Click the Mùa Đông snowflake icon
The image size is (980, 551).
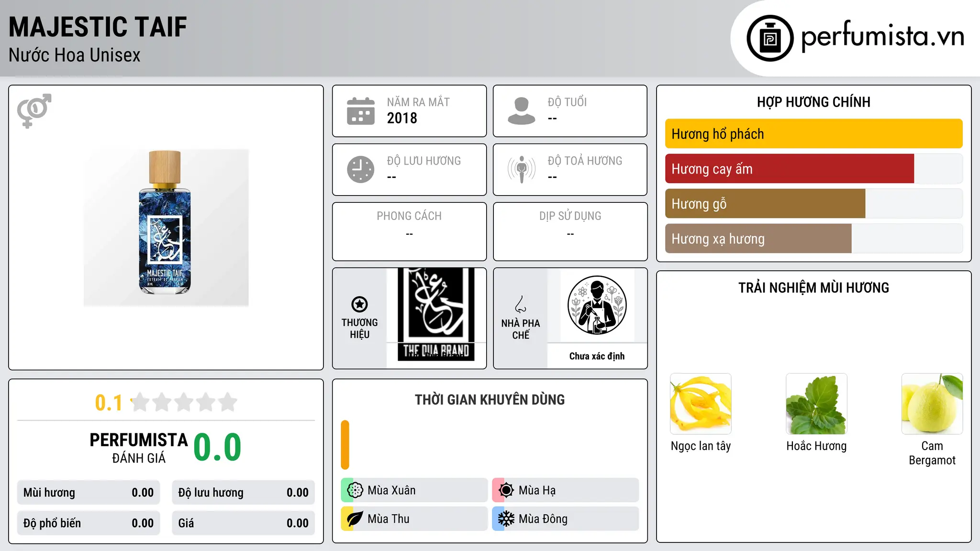click(506, 519)
